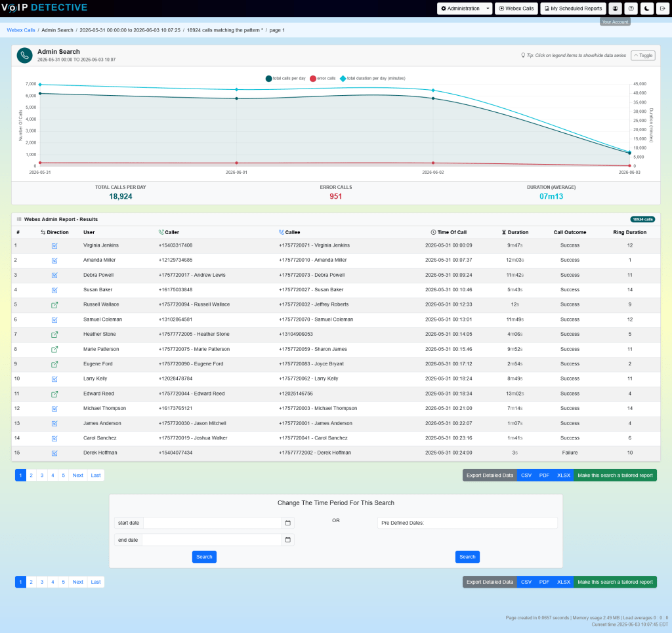Click outbound icon for Heather Stone row
The image size is (672, 633).
click(54, 335)
